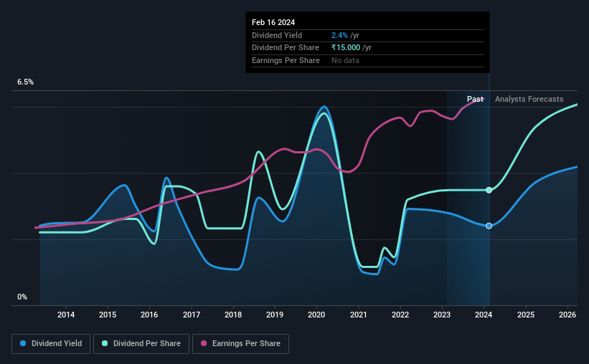The height and width of the screenshot is (364, 589).
Task: Toggle the Dividend Per Share legend button
Action: point(141,344)
